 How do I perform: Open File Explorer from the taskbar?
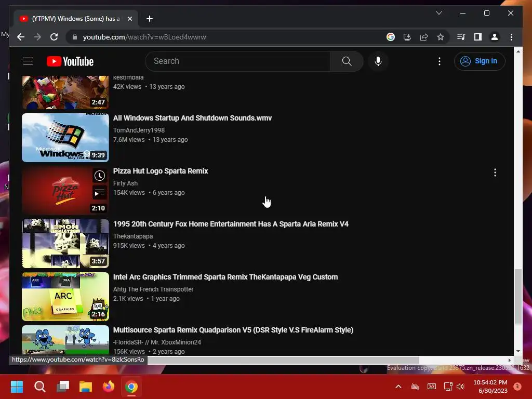pos(86,387)
